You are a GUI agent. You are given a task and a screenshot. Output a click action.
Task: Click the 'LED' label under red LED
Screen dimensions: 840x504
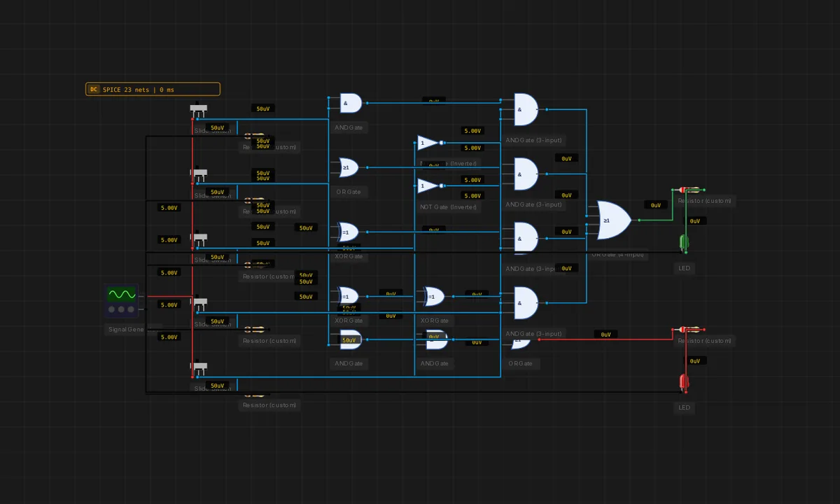coord(685,407)
